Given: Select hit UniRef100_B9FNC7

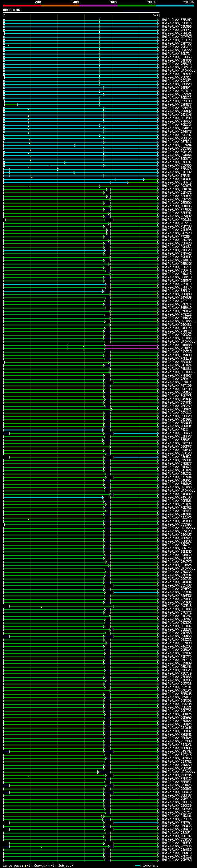Looking at the screenshot, I should 177,105.
